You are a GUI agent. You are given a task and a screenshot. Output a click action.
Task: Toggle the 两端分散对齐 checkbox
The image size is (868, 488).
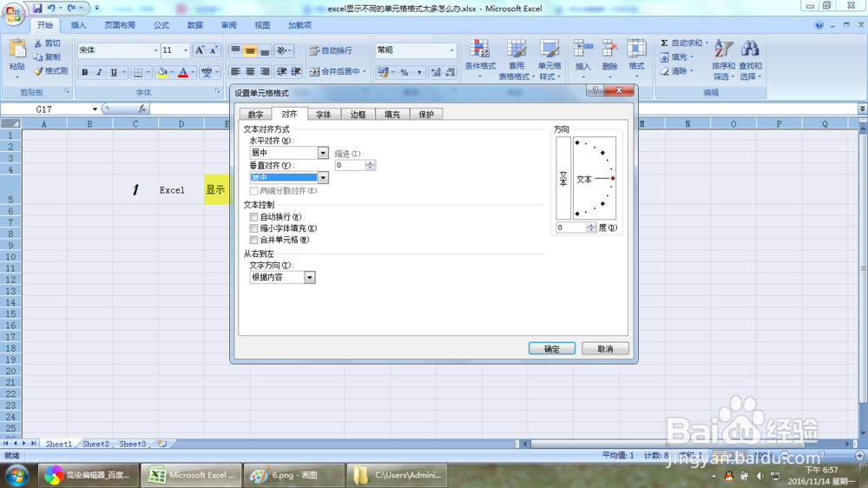click(x=253, y=190)
